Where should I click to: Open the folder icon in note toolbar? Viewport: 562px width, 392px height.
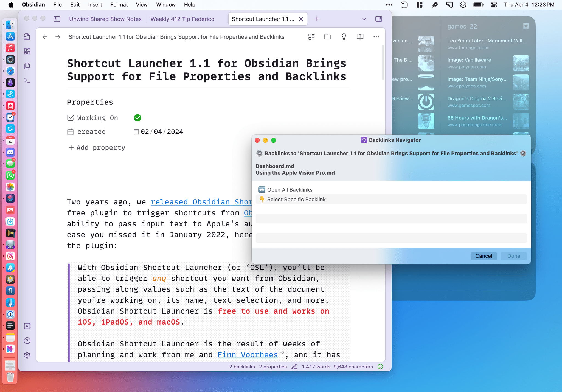[328, 37]
